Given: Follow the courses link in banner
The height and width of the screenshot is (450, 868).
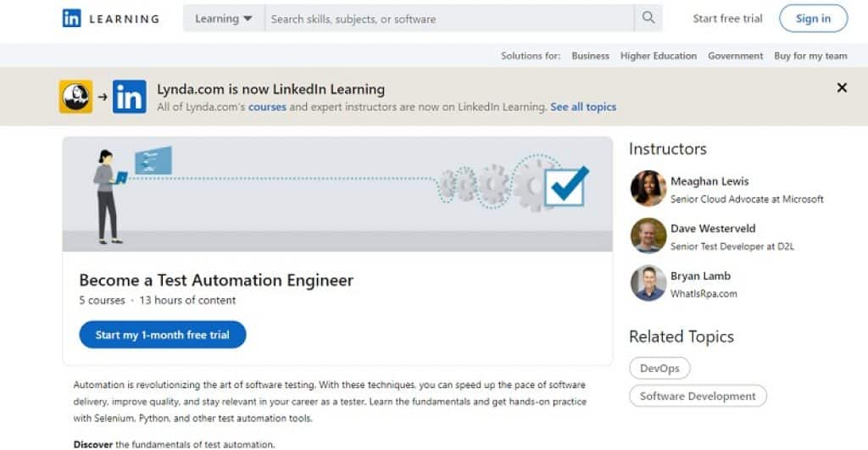Looking at the screenshot, I should coord(267,107).
